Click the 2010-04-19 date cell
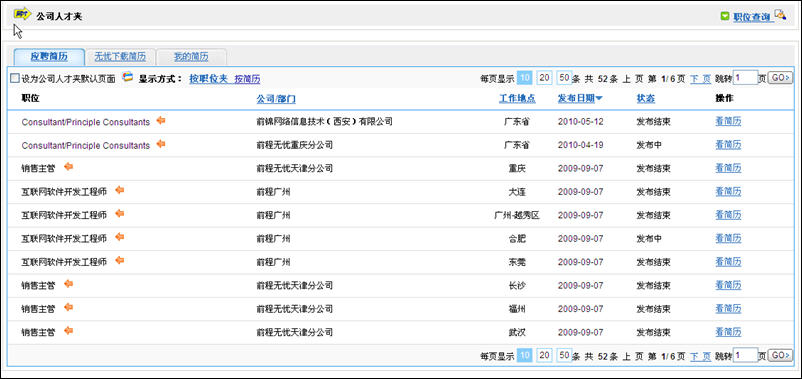This screenshot has height=379, width=802. (581, 145)
